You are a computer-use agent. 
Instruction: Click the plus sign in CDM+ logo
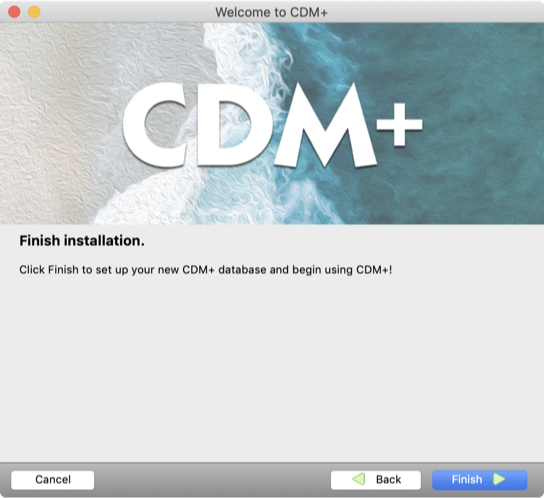pos(400,125)
